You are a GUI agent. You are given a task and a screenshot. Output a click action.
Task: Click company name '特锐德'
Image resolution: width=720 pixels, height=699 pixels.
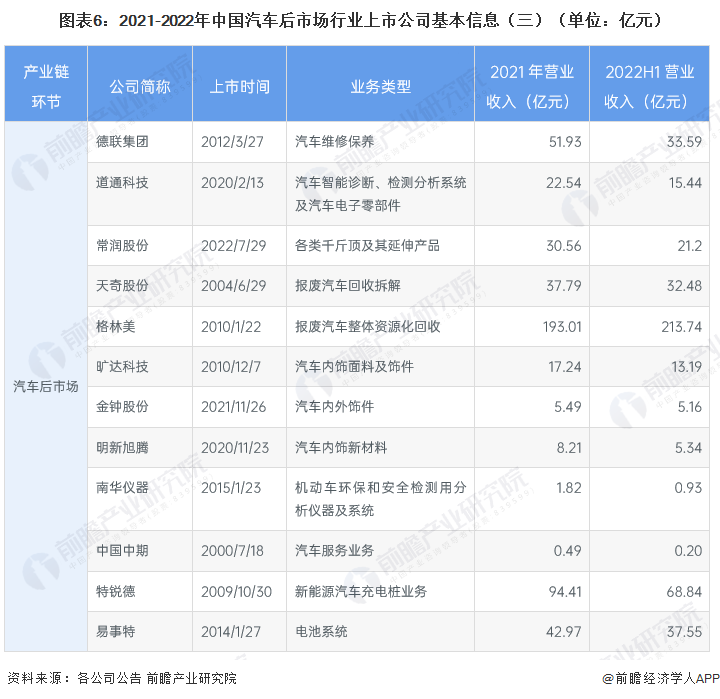[116, 591]
